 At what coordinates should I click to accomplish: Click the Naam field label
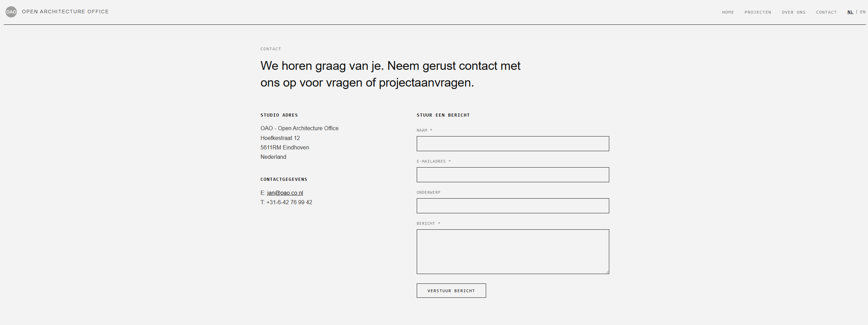[424, 130]
